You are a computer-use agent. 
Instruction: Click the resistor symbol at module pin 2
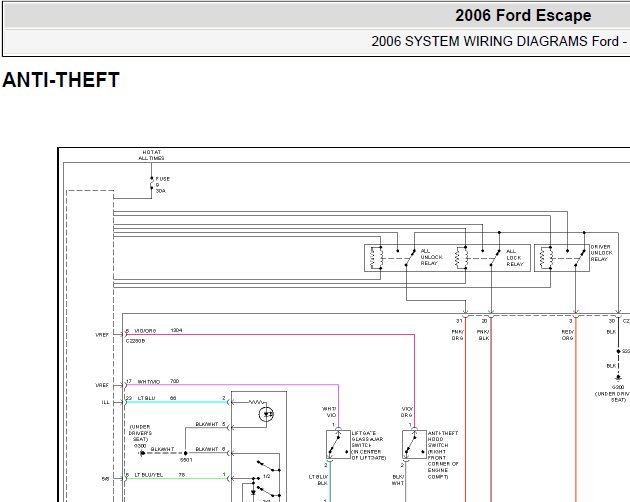pos(256,402)
